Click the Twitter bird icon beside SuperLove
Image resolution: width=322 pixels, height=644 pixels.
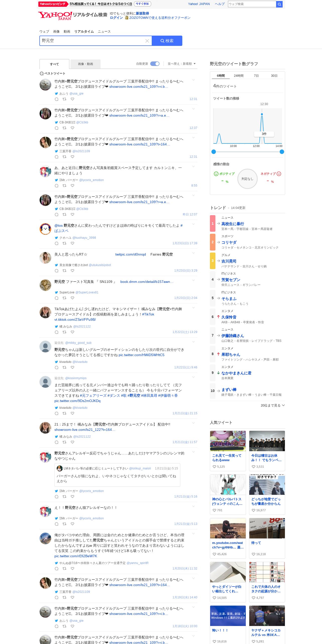pyautogui.click(x=56, y=292)
